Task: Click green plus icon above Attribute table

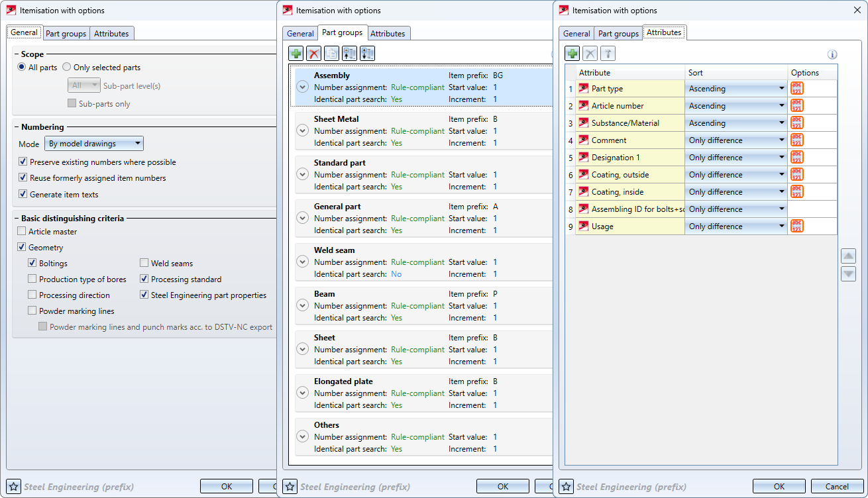Action: coord(572,54)
